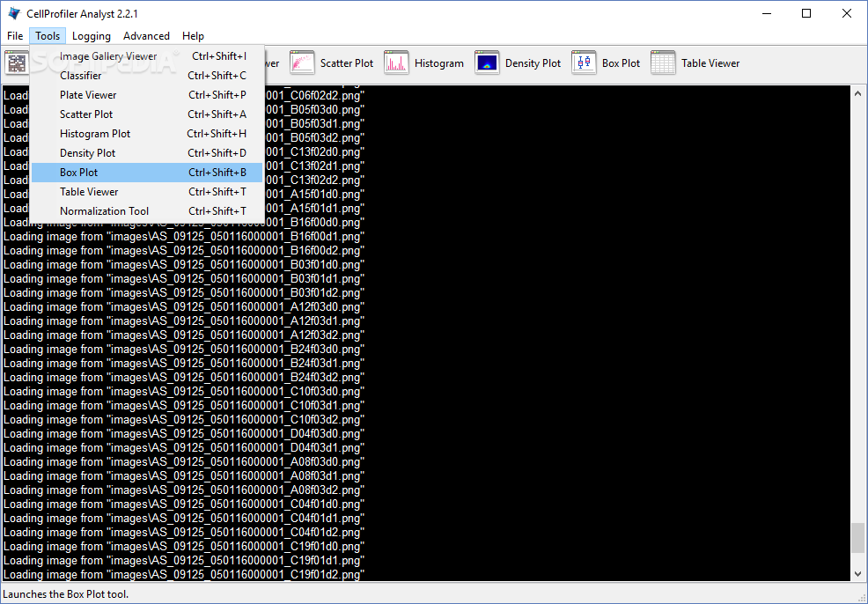
Task: Click the leftmost toolbar icon beside the menu
Action: (17, 63)
